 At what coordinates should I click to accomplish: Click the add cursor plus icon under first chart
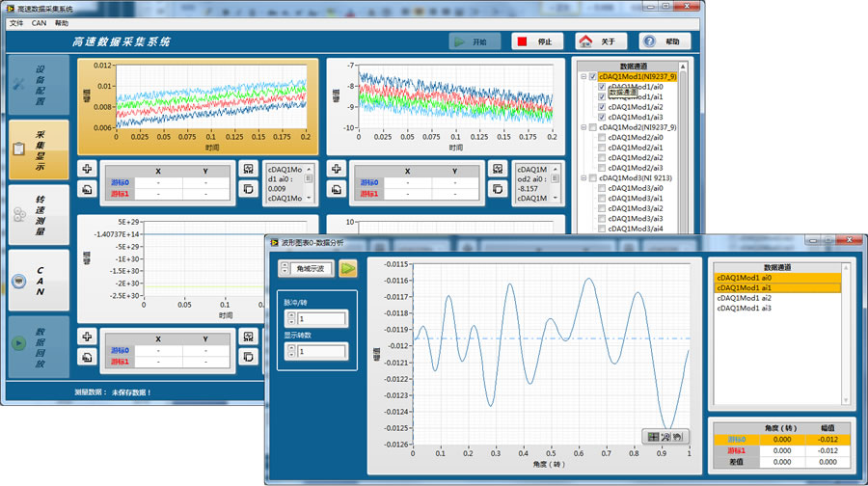87,169
